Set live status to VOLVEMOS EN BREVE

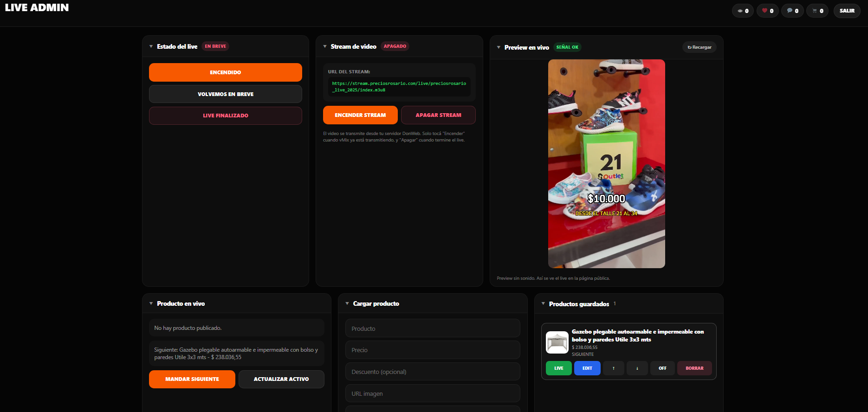tap(226, 94)
